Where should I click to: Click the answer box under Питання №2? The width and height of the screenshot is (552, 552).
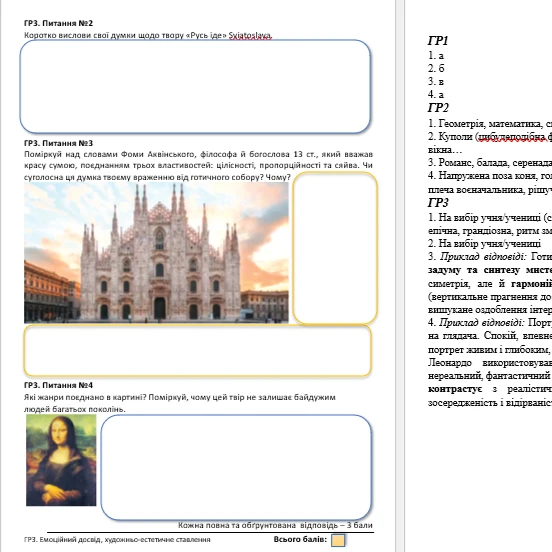[195, 86]
